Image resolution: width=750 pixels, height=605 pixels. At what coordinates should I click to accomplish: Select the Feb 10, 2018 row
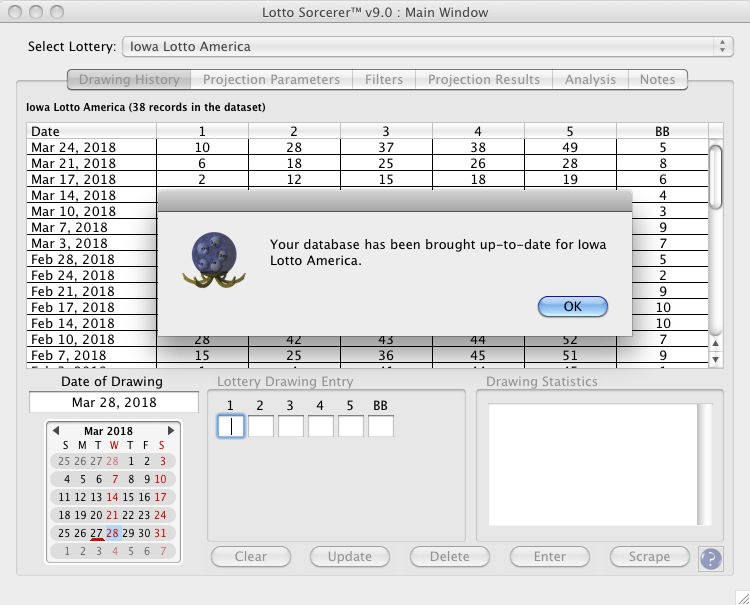tap(367, 340)
